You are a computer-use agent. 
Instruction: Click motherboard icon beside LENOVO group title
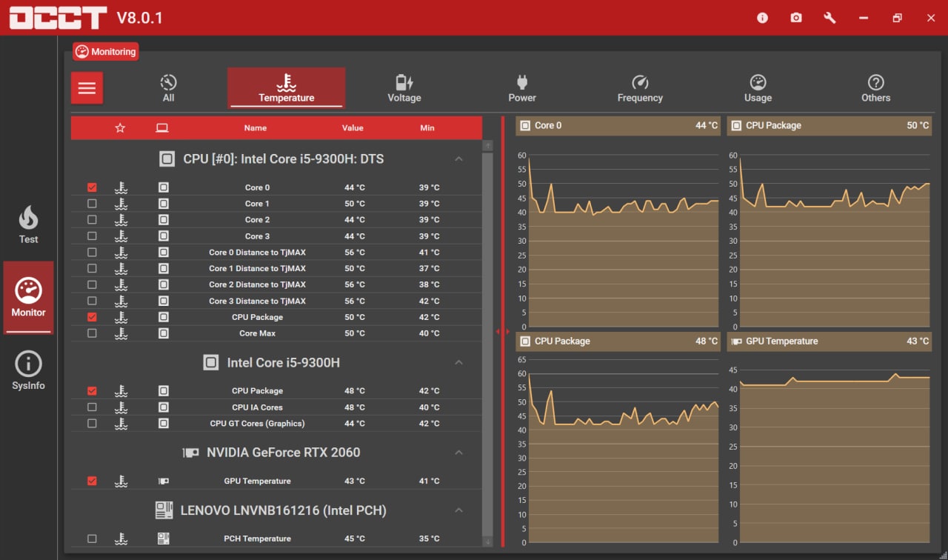pos(164,510)
